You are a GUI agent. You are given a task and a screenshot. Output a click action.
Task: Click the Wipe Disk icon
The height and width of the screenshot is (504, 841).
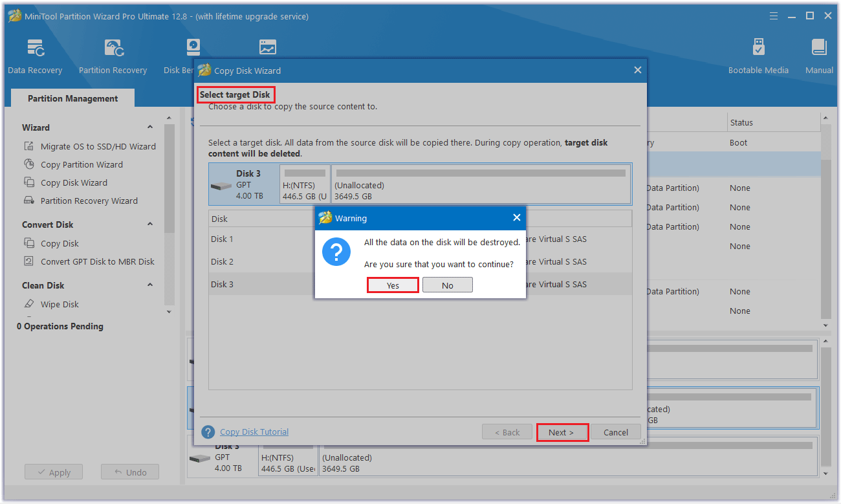coord(28,304)
